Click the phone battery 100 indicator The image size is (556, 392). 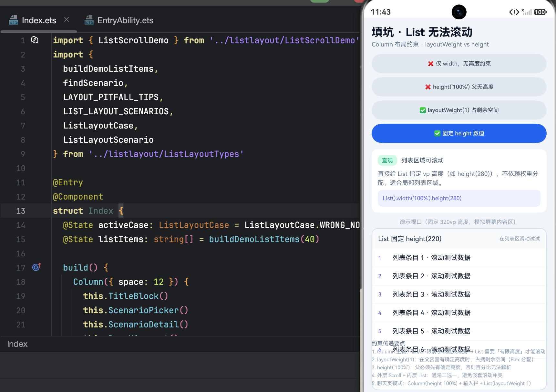coord(540,12)
